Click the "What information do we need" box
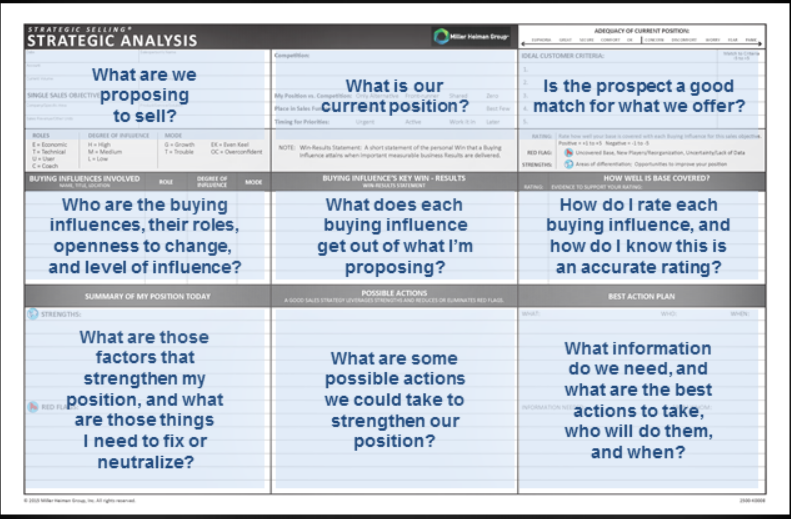Screen dimensions: 791x519 (x=639, y=400)
